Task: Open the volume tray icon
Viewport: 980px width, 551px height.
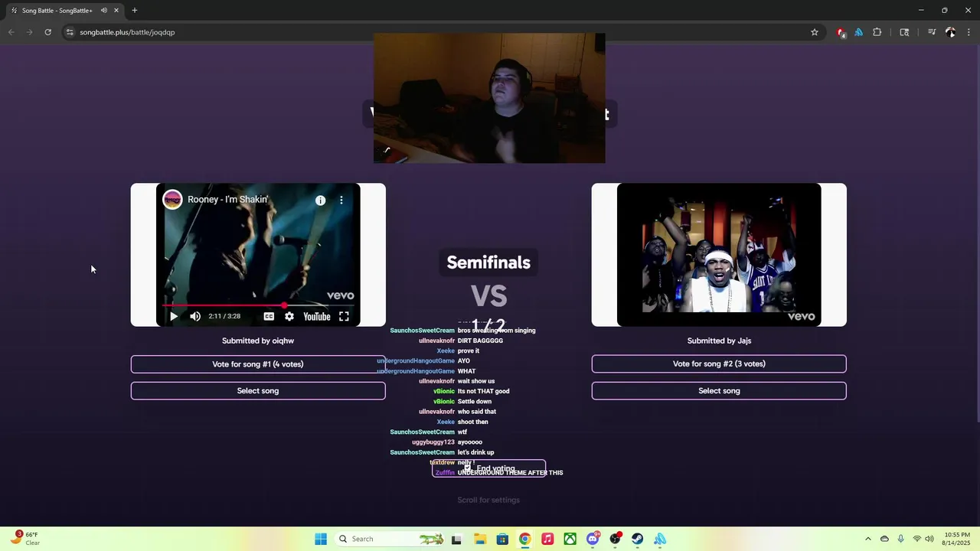Action: [929, 539]
